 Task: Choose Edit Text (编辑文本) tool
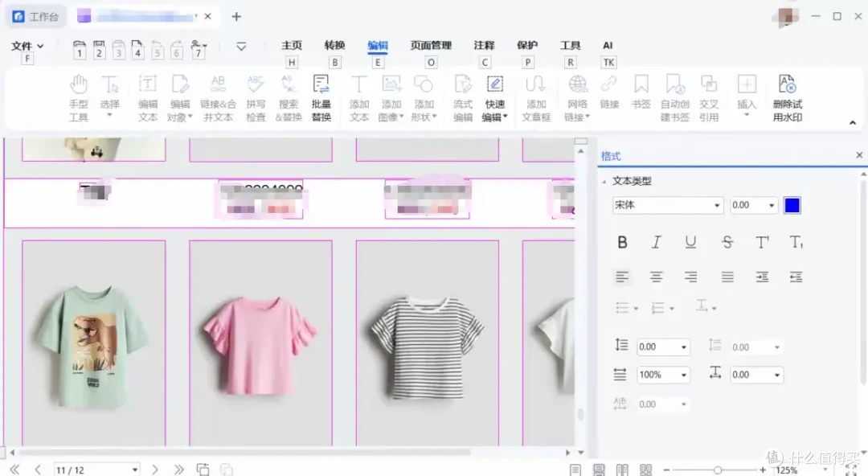(147, 98)
